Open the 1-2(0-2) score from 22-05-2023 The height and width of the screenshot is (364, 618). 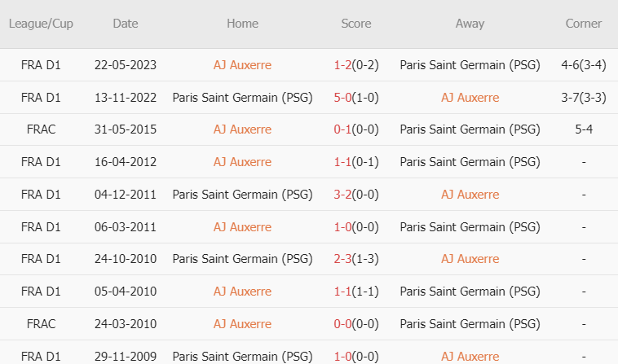click(x=356, y=65)
